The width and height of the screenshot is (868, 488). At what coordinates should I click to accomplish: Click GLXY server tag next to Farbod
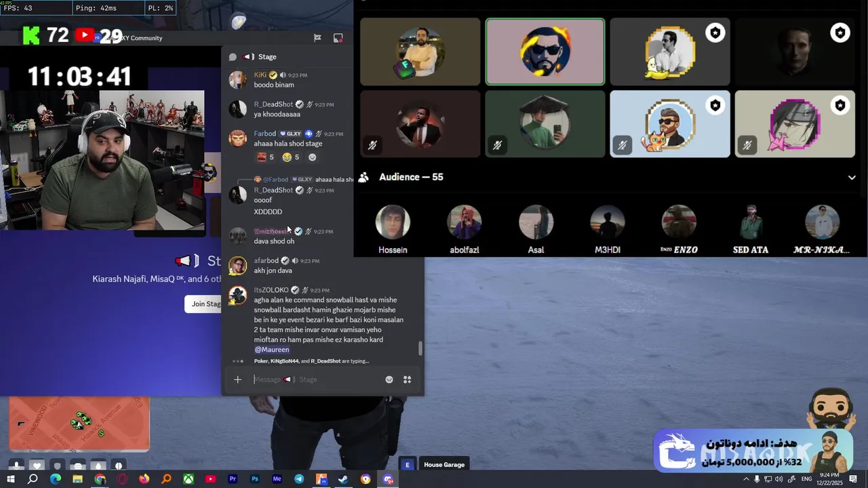pos(290,134)
